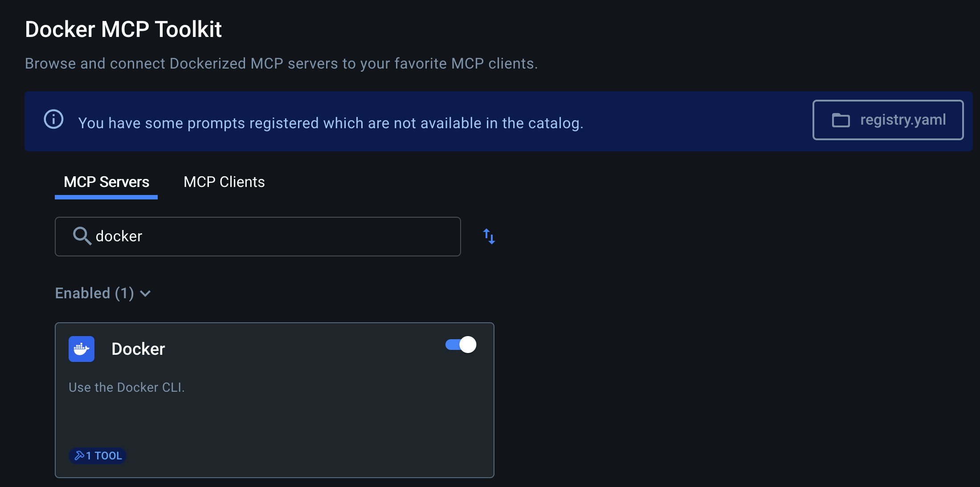Open the registry.yaml file button

tap(888, 120)
